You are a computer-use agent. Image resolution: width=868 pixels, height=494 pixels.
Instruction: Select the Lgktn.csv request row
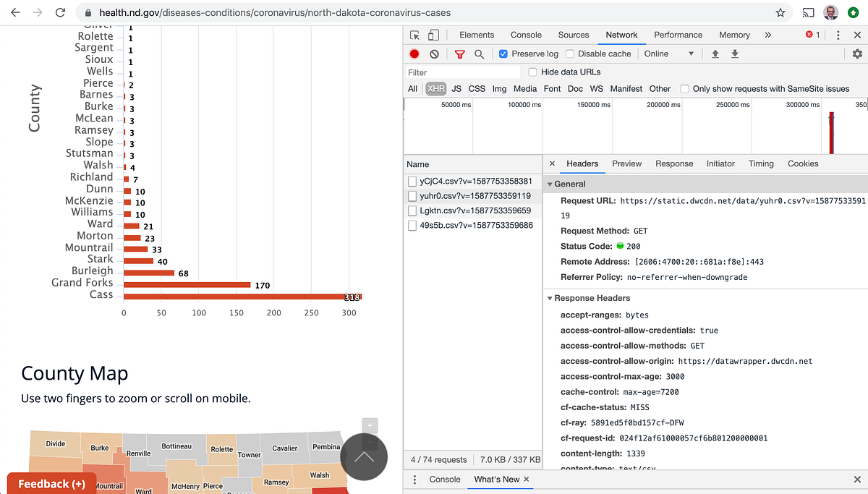coord(473,210)
